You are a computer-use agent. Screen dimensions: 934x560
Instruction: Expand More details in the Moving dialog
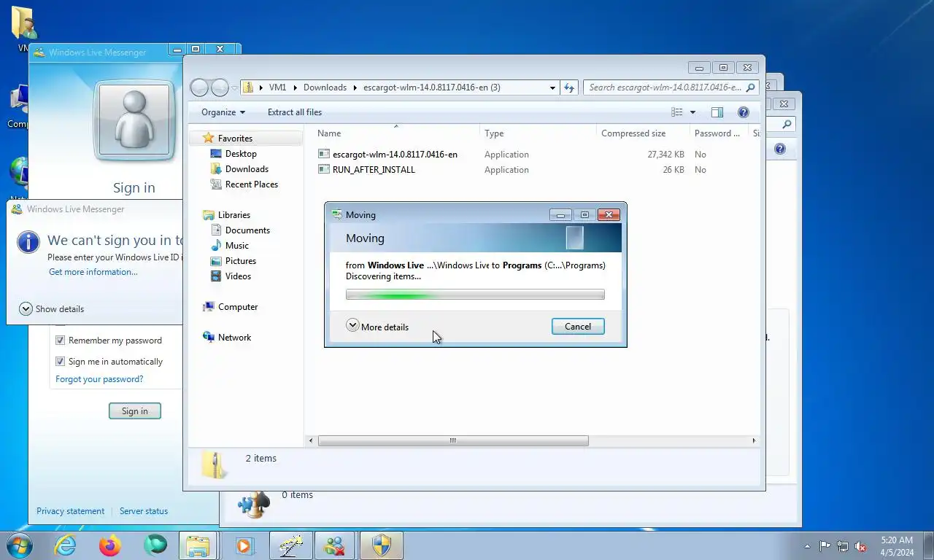point(377,327)
